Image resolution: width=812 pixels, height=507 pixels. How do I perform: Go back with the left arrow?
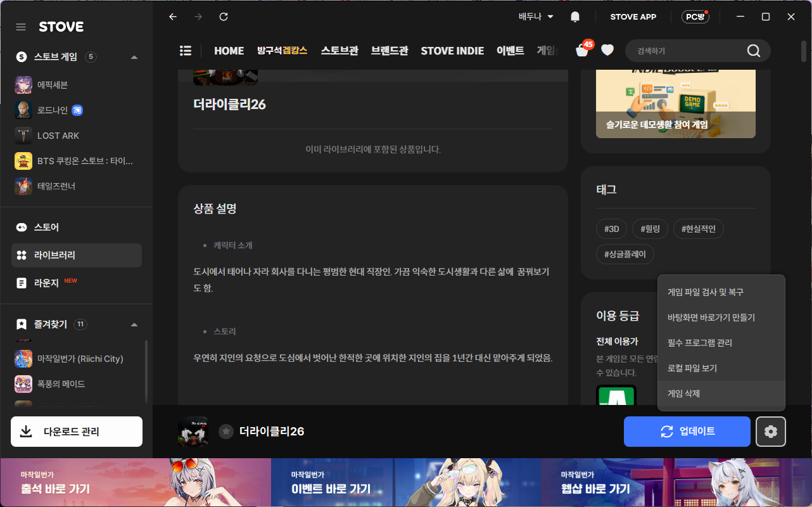173,17
